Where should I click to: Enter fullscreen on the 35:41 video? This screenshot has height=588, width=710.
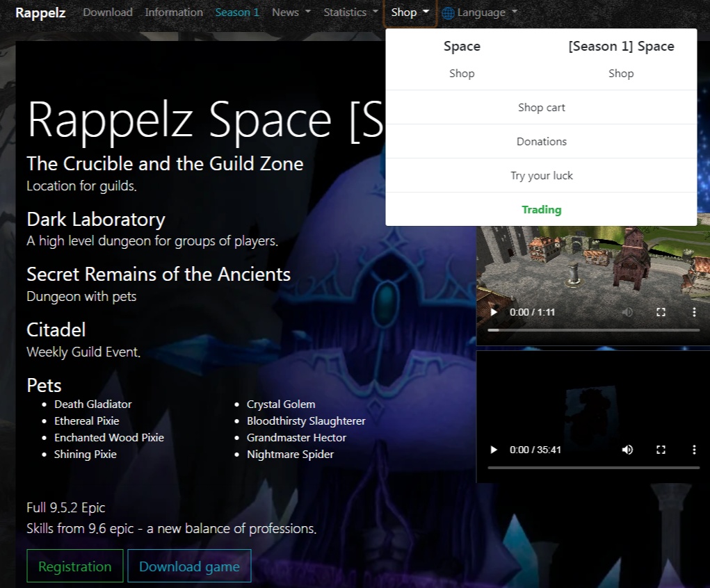click(661, 450)
